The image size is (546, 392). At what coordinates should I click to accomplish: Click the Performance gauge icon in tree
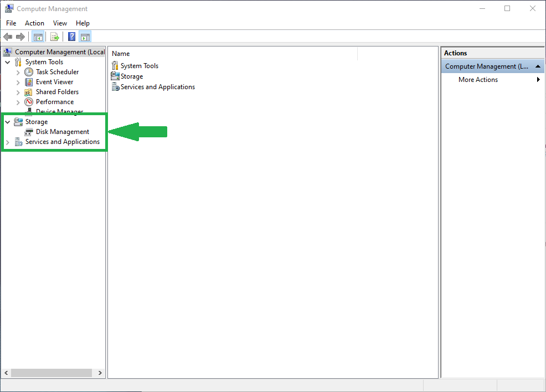click(29, 102)
